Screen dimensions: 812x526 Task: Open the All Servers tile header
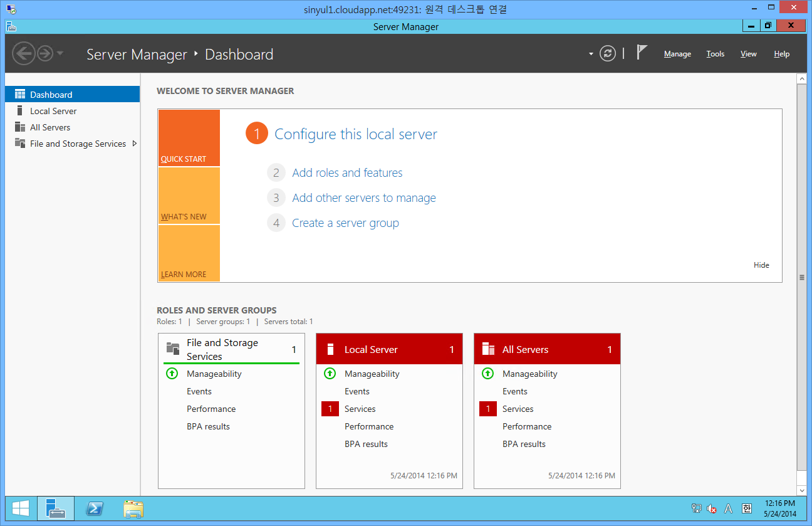[x=547, y=349]
